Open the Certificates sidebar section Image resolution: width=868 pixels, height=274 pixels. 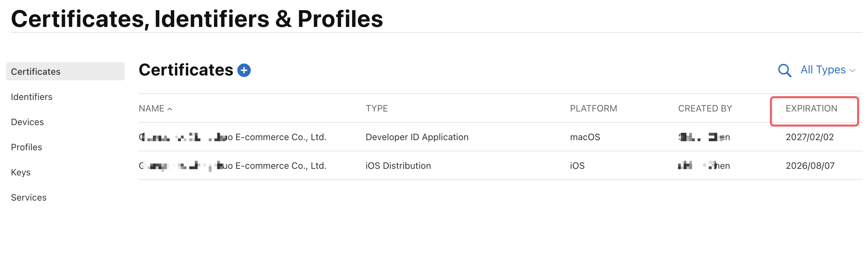pos(36,72)
